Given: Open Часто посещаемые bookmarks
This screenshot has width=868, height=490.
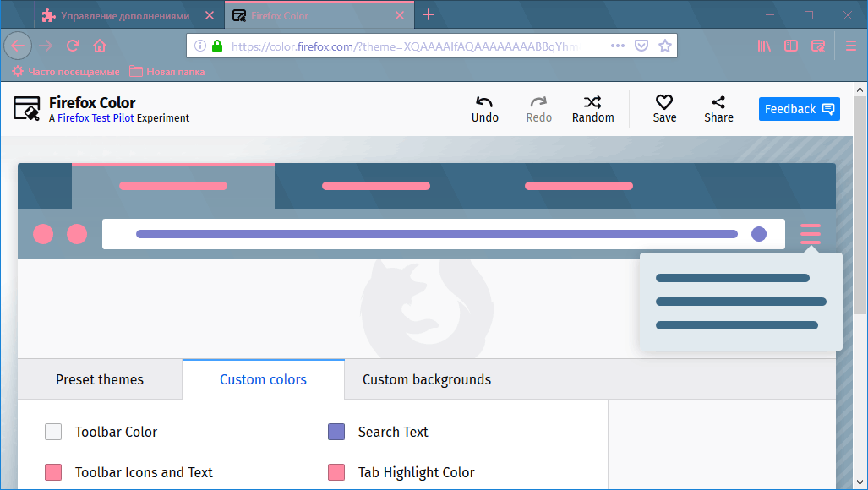Looking at the screenshot, I should pyautogui.click(x=65, y=71).
